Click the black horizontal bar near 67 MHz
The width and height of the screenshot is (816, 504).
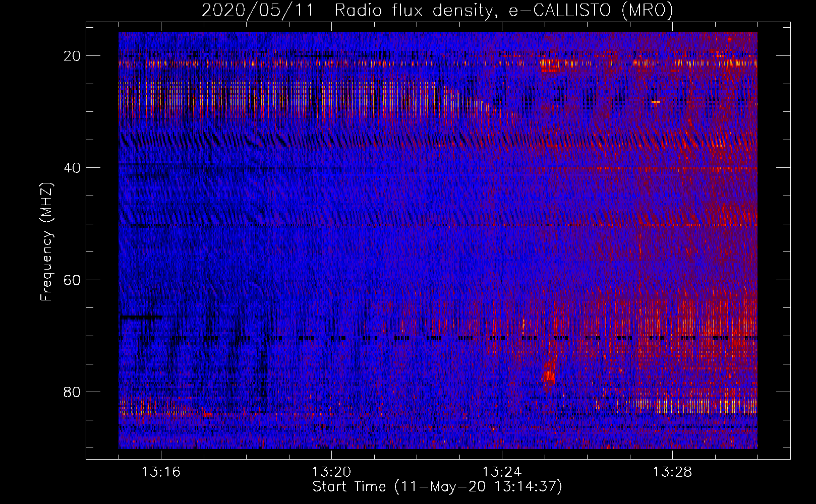pos(141,318)
